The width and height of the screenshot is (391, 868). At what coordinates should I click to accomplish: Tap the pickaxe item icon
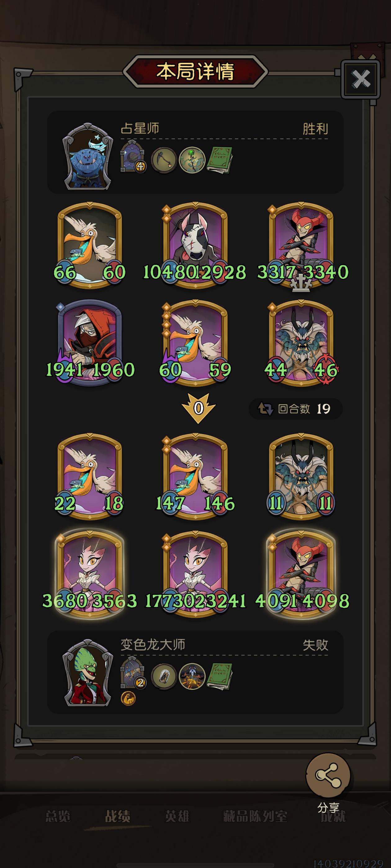164,160
